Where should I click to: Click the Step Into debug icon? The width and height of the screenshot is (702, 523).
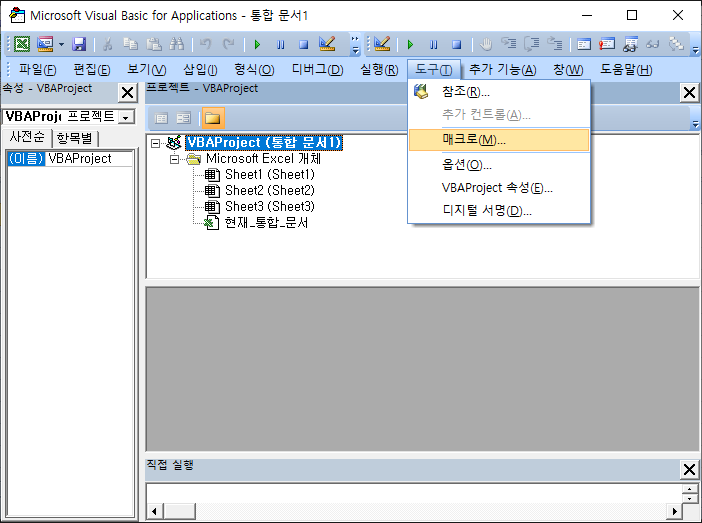point(509,44)
